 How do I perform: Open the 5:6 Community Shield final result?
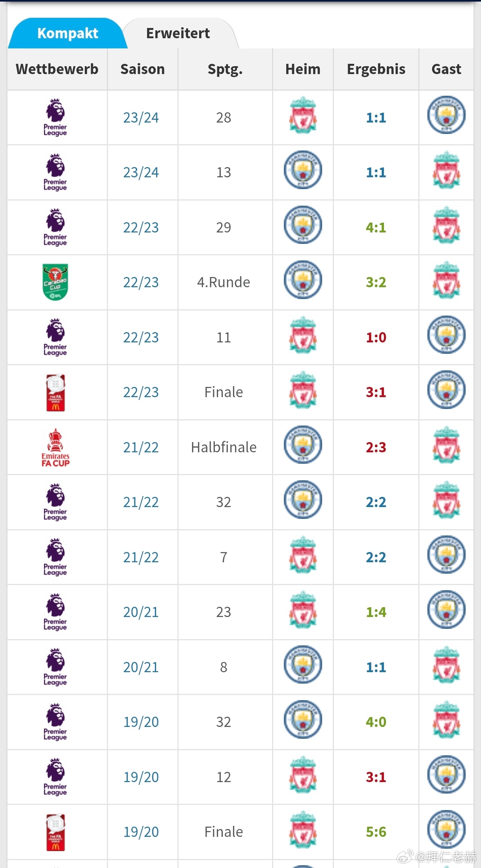coord(376,832)
